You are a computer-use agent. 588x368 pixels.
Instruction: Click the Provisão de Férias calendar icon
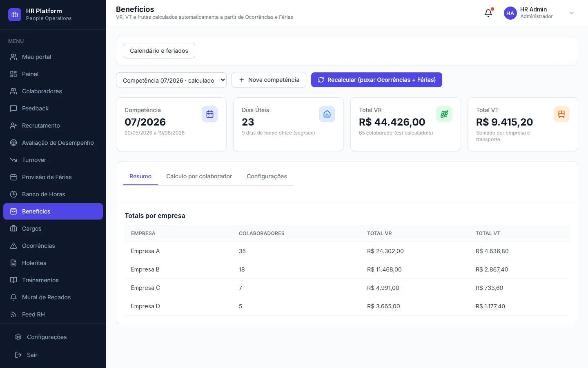[13, 177]
